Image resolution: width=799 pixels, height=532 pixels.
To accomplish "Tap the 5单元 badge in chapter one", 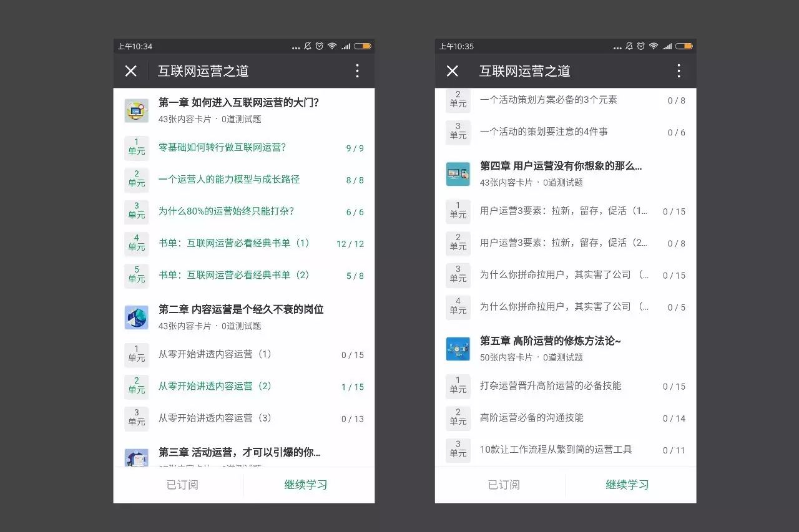I will click(137, 275).
